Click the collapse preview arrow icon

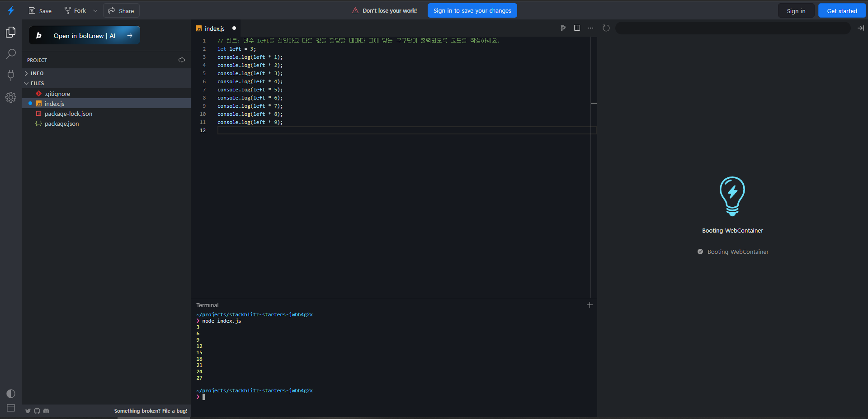coord(861,28)
